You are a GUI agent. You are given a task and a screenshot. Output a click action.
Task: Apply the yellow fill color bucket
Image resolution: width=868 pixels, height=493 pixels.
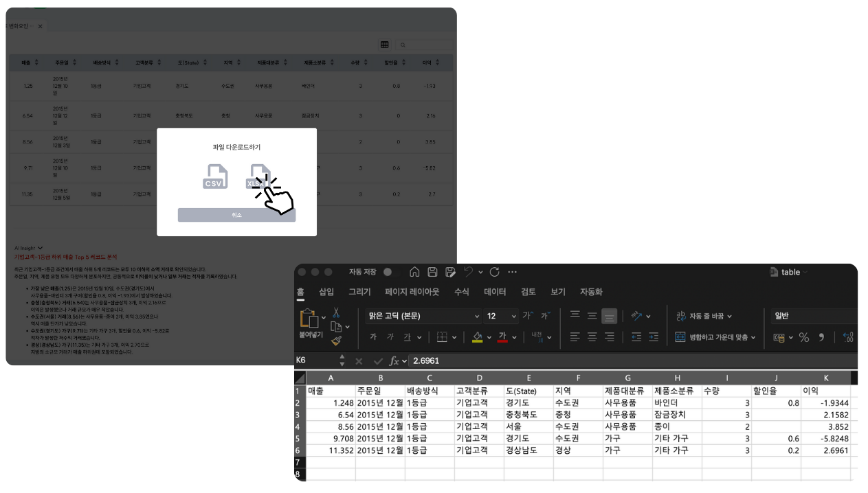click(478, 337)
